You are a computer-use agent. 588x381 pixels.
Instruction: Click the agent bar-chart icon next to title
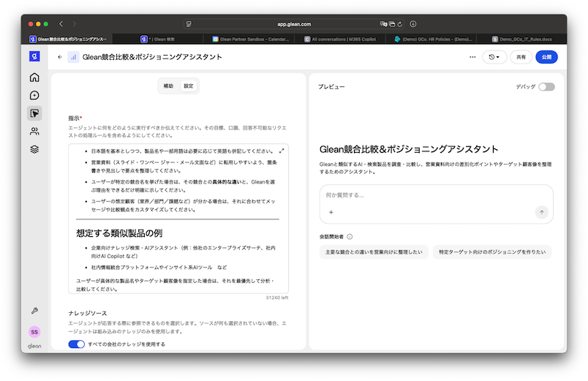coord(73,57)
